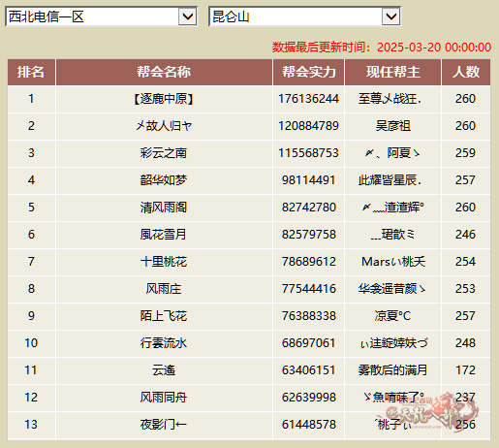The height and width of the screenshot is (448, 499).
Task: Select guild name 陌上飞花
Action: point(164,316)
